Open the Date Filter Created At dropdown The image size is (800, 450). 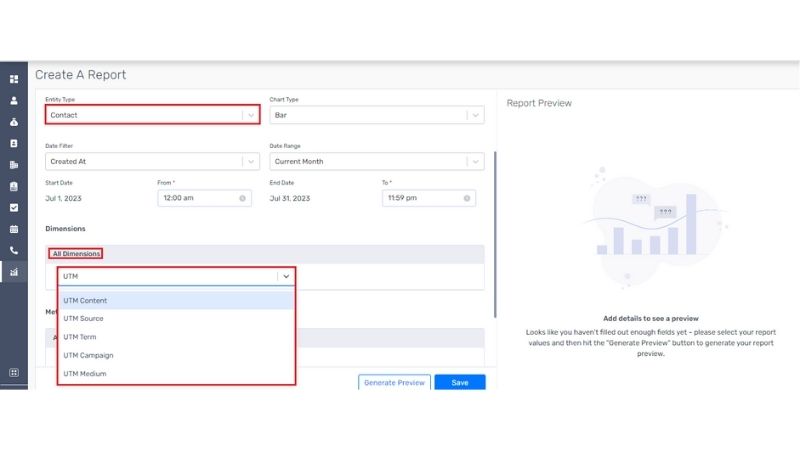tap(153, 161)
